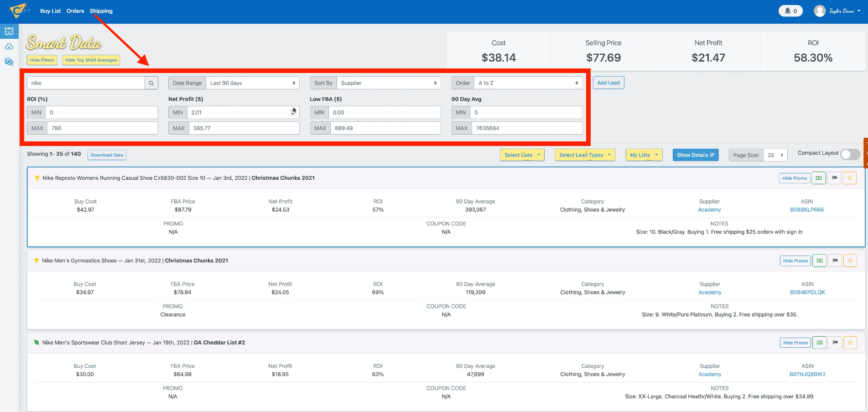Open the third sidebar icon below cloud
Image resolution: width=868 pixels, height=412 pixels.
[9, 62]
